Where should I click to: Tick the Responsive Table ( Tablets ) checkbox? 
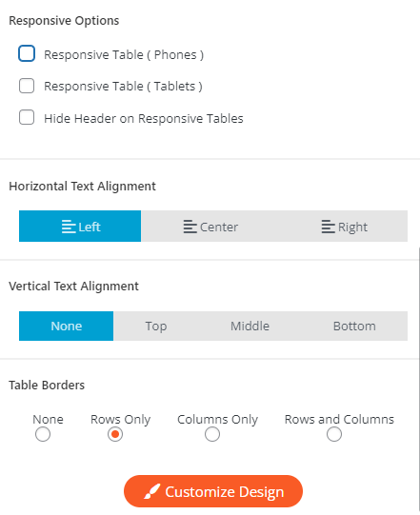(x=27, y=86)
